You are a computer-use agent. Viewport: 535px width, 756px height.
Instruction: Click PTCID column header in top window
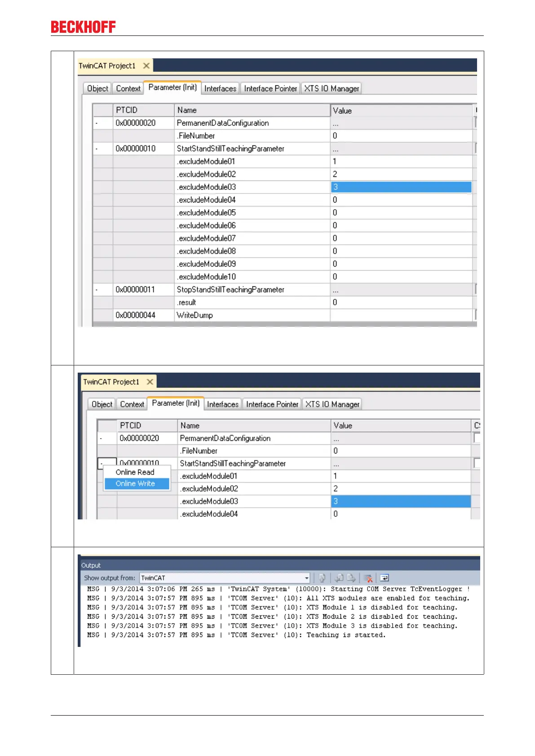tap(143, 110)
